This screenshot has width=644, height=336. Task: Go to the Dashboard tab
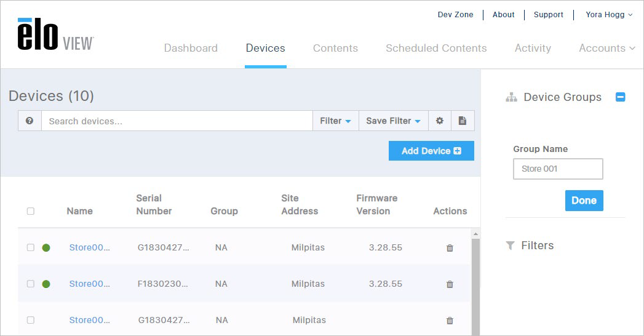[191, 48]
